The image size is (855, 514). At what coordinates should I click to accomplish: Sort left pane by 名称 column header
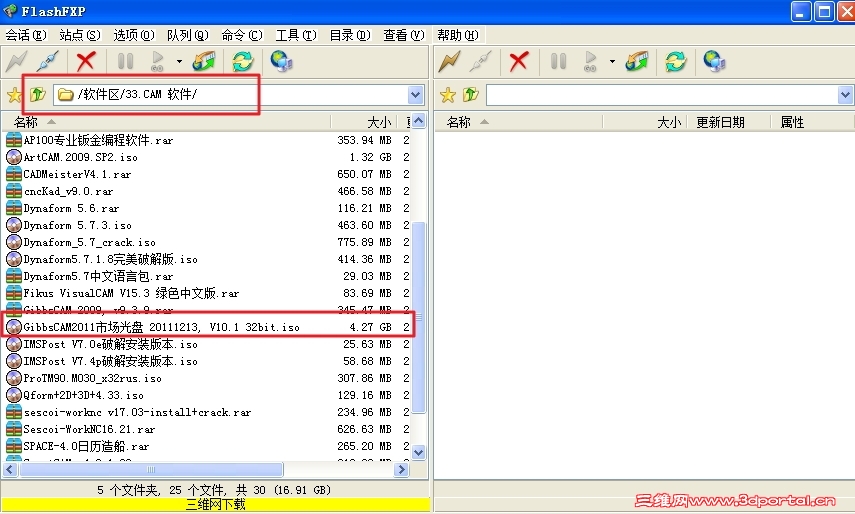pos(166,122)
